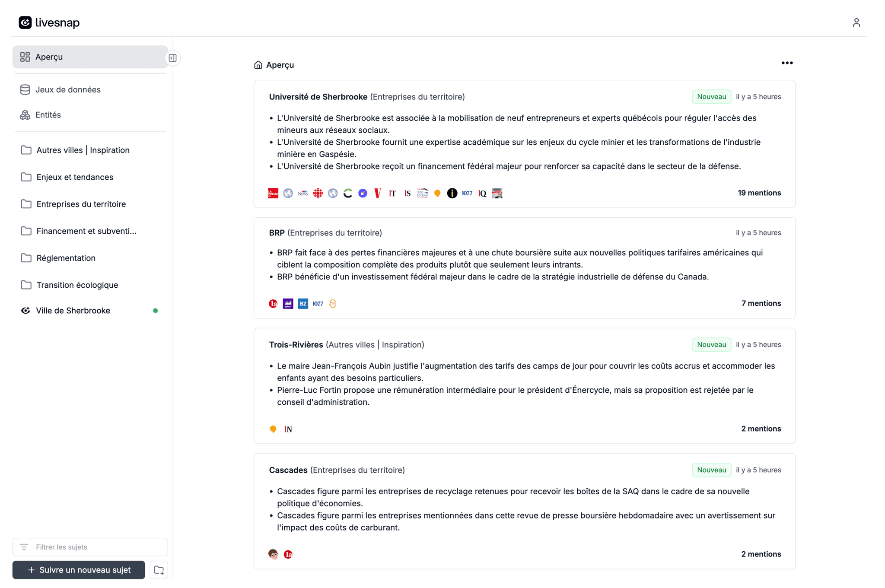Click the IS source icon

[x=407, y=193]
